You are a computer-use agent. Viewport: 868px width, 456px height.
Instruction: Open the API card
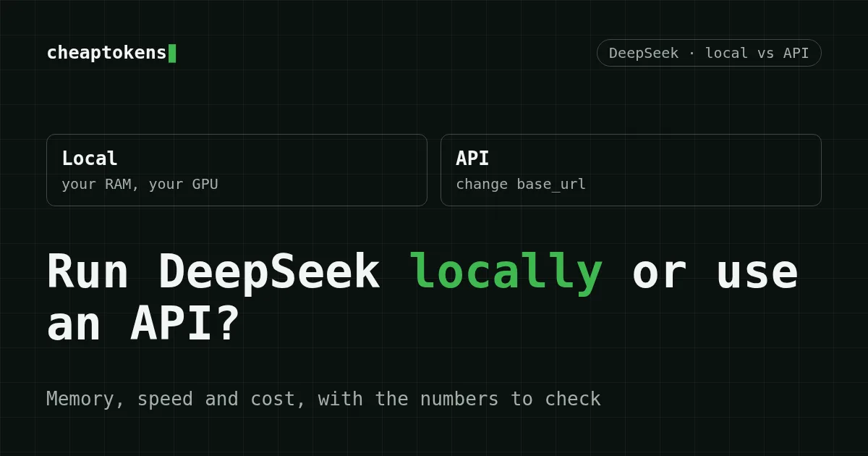631,170
